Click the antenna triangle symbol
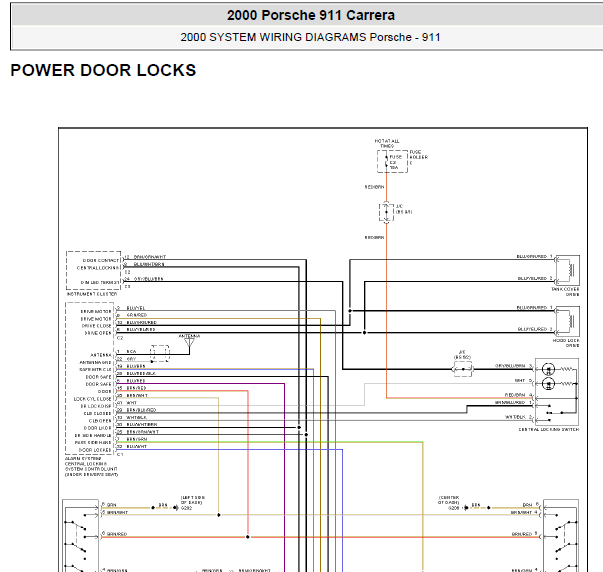 [189, 342]
